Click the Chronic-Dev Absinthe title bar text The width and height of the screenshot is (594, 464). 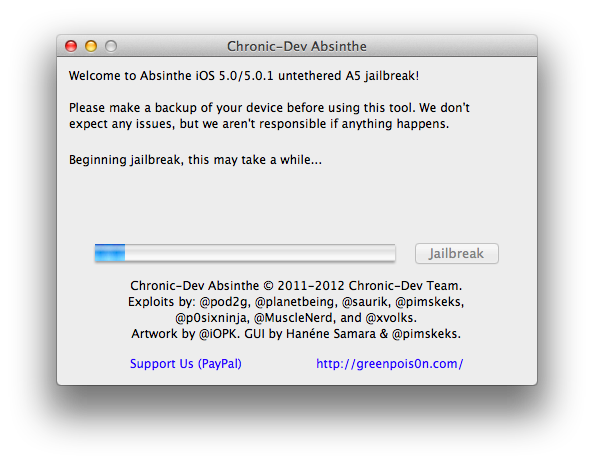297,46
